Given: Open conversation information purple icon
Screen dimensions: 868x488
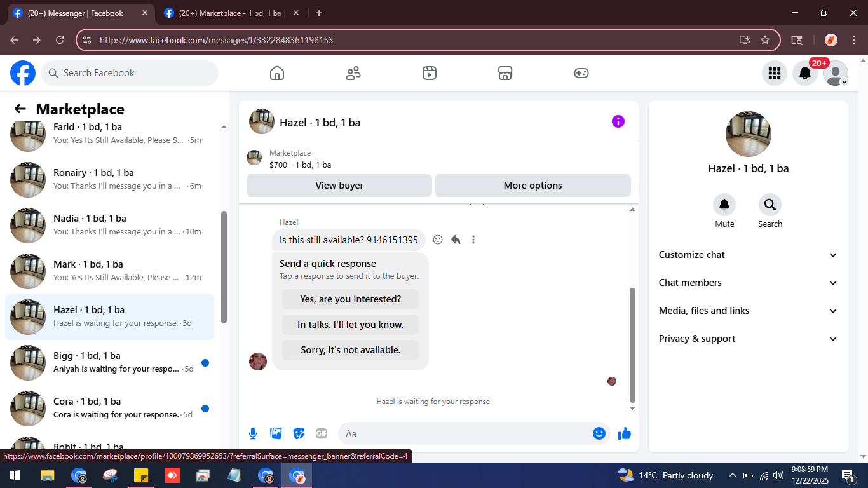Looking at the screenshot, I should pos(618,121).
